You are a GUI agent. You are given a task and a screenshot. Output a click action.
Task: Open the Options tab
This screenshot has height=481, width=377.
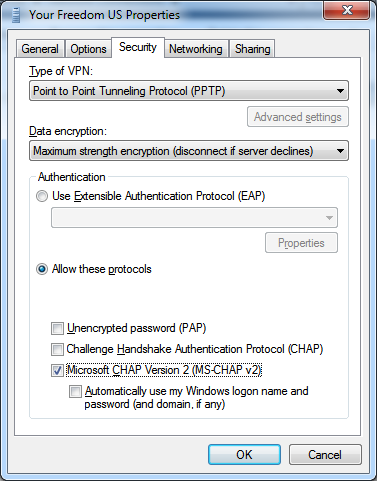(88, 49)
